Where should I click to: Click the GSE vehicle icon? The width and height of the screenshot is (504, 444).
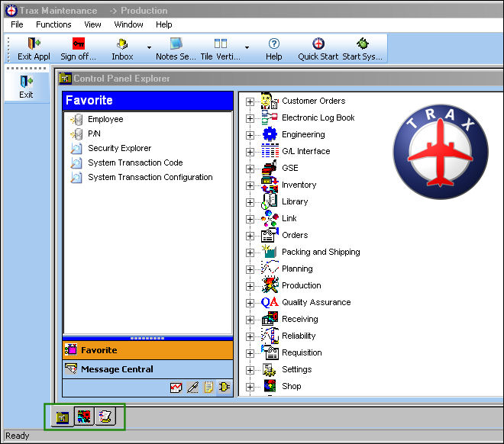click(x=270, y=168)
